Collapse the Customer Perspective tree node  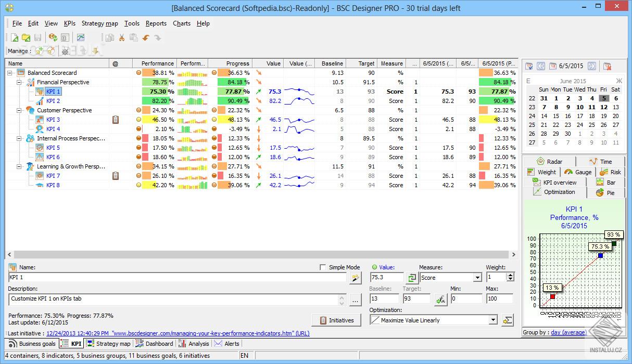click(19, 110)
